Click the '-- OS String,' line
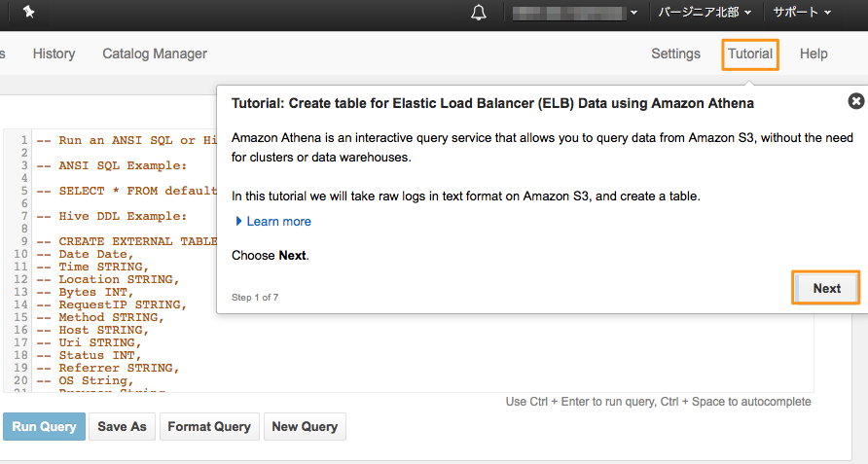The image size is (868, 464). coord(86,380)
